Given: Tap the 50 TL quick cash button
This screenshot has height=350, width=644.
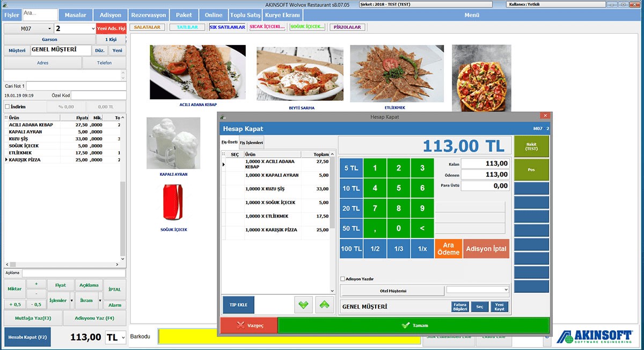Looking at the screenshot, I should [350, 228].
